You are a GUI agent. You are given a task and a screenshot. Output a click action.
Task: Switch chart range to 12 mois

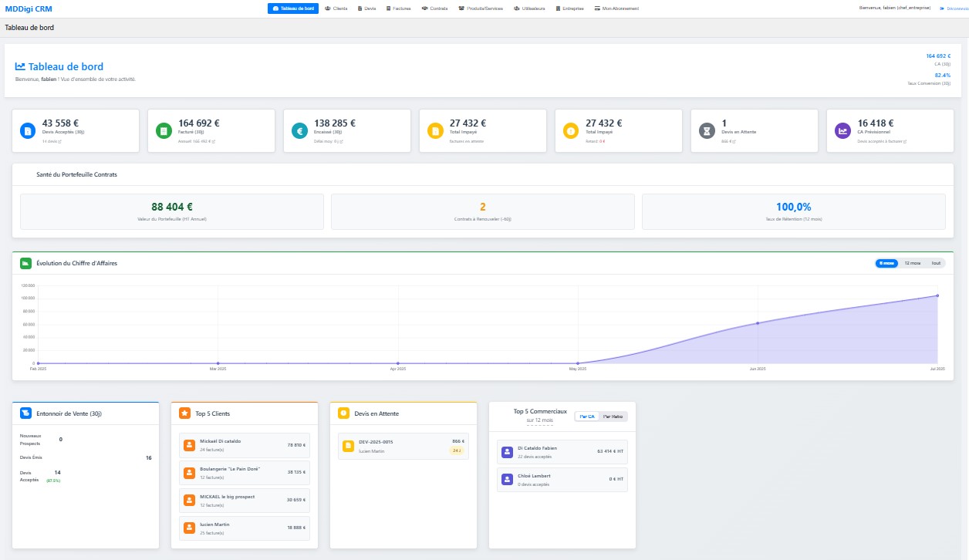pos(913,263)
